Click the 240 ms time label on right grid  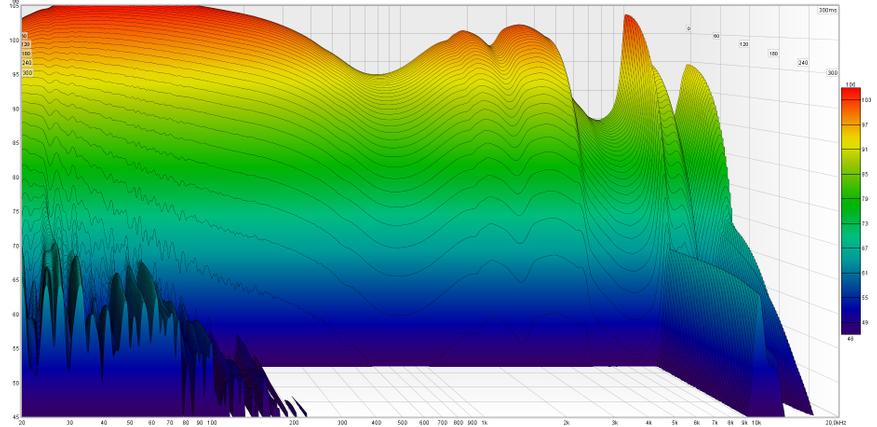tap(803, 63)
